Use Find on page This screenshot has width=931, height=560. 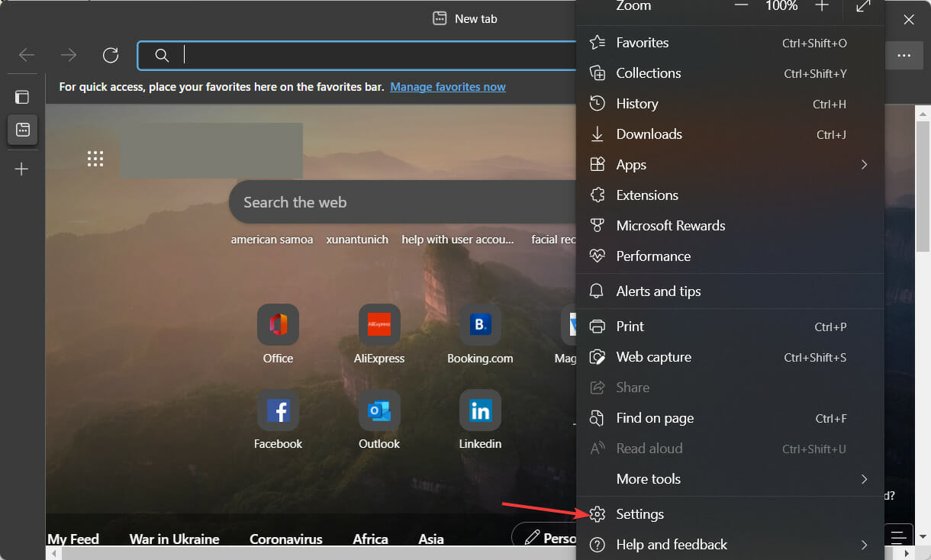point(655,417)
